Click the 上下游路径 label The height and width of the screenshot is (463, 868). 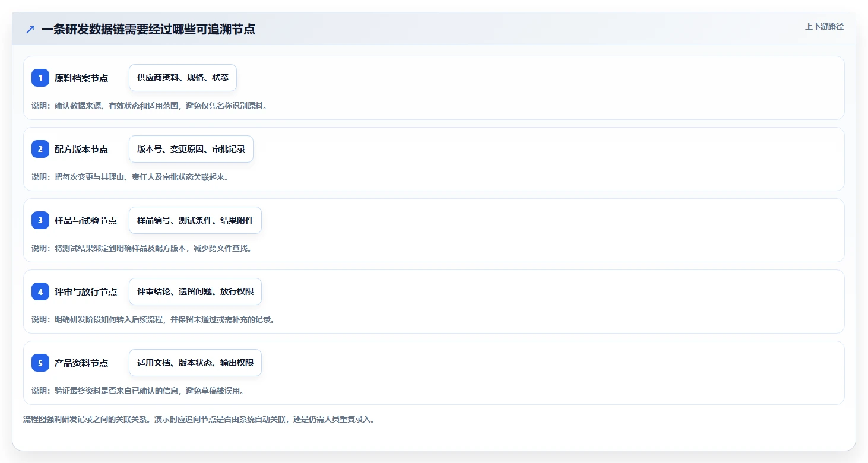pos(824,26)
